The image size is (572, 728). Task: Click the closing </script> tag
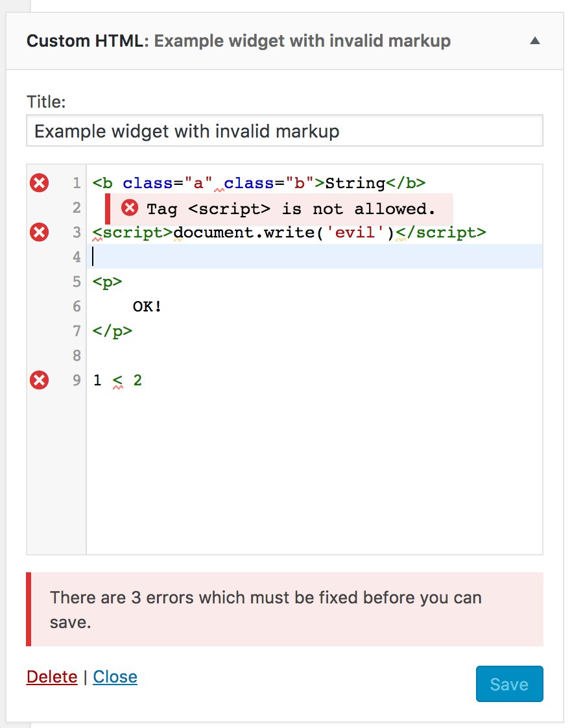pos(441,232)
